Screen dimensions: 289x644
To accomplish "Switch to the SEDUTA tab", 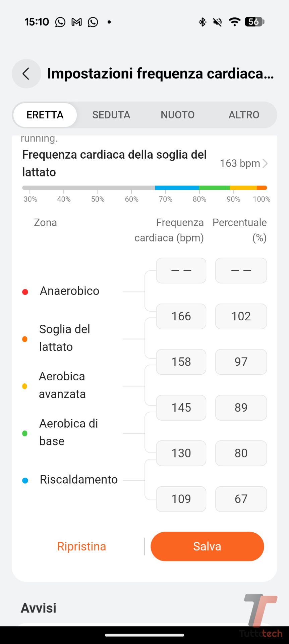I will click(111, 115).
